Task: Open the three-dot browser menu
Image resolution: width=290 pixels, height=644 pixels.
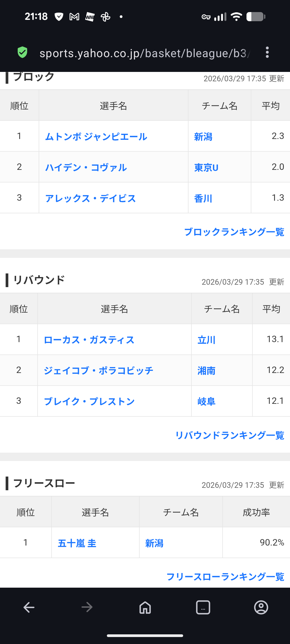Action: (x=267, y=52)
